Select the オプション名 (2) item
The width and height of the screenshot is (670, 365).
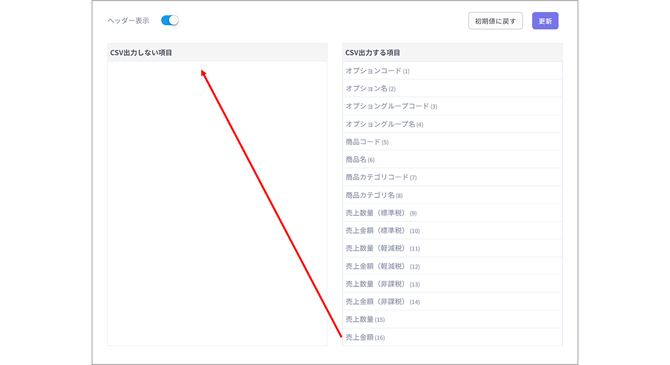pyautogui.click(x=452, y=88)
